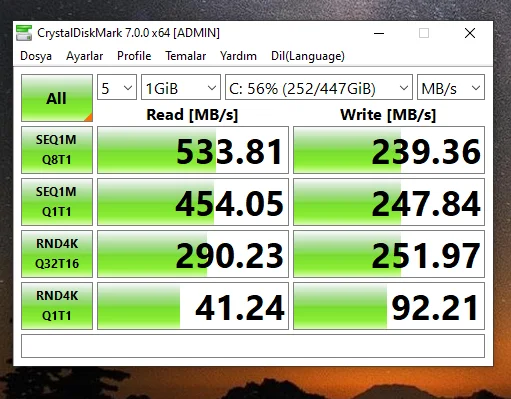Open the Yardım menu
This screenshot has height=399, width=511.
tap(238, 56)
